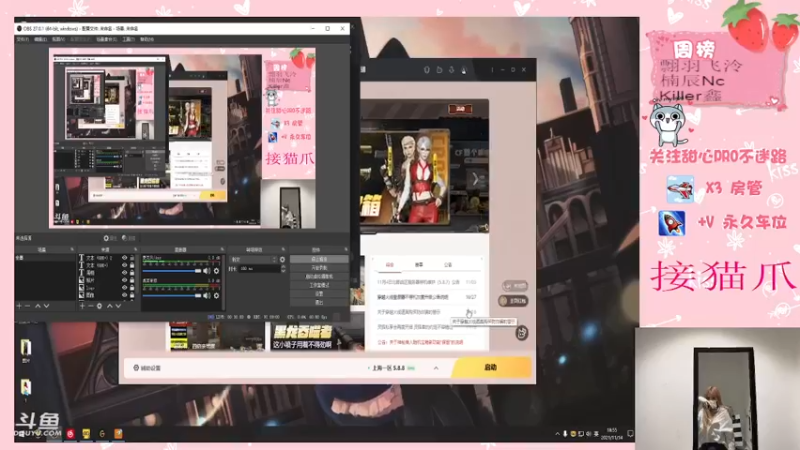Mute the bottom audio mixer channel
This screenshot has width=800, height=450.
click(x=207, y=295)
